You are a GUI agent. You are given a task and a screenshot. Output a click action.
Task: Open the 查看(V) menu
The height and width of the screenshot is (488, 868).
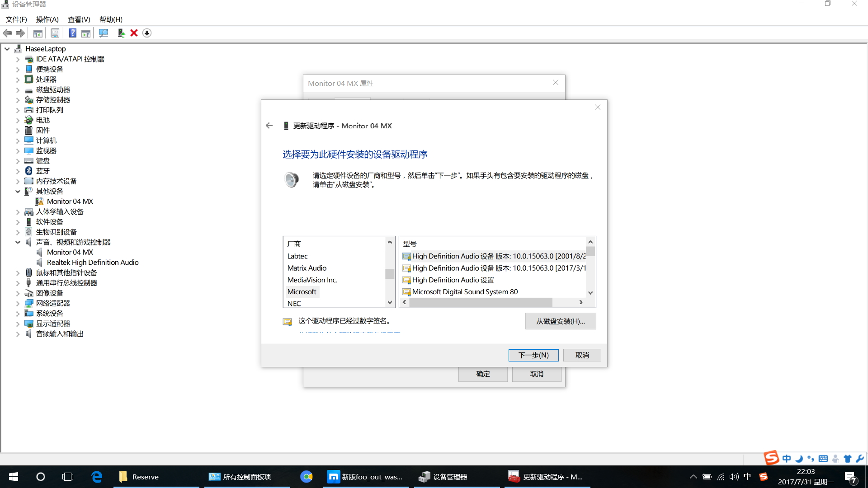[x=79, y=19]
